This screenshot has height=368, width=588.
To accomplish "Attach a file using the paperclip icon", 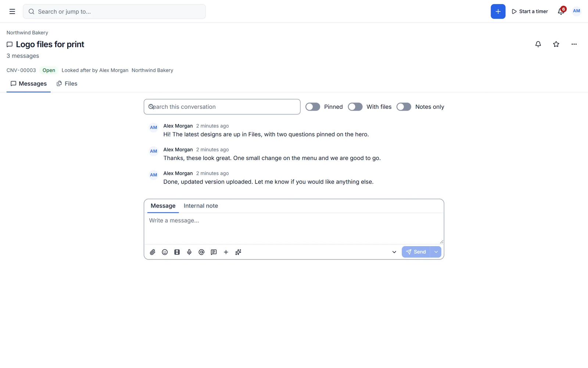I will [x=153, y=252].
